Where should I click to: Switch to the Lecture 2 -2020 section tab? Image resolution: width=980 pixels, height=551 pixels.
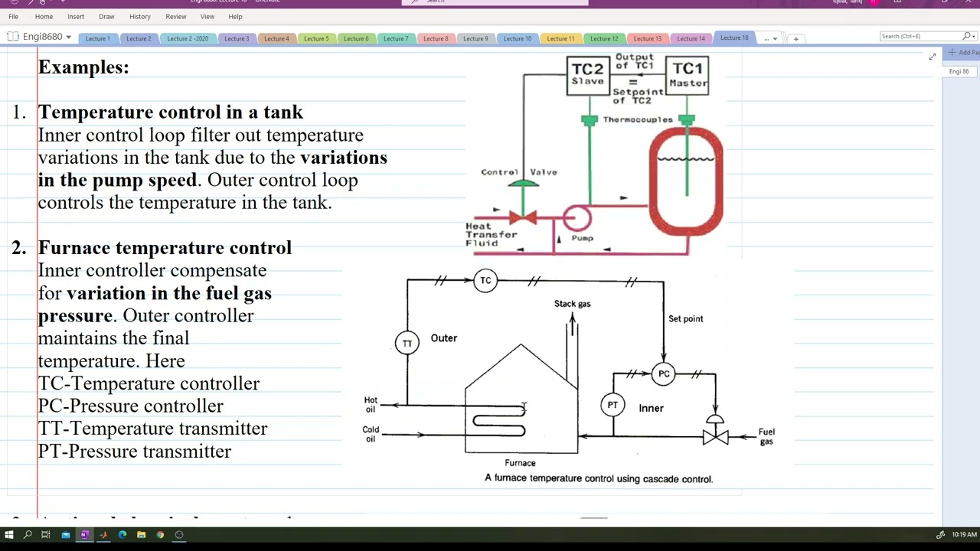(x=188, y=38)
